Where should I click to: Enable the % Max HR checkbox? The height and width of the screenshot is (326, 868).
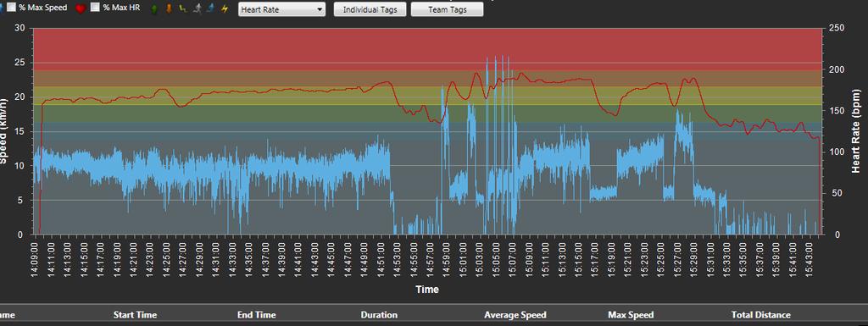click(95, 8)
